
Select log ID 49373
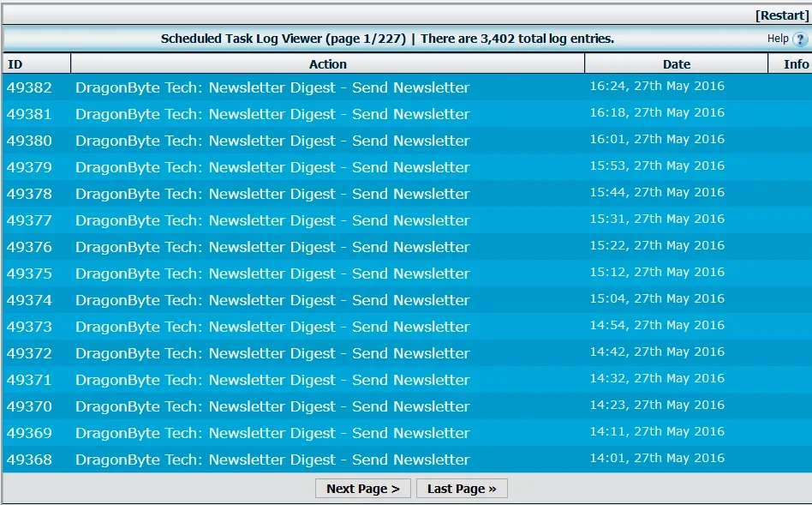coord(29,327)
